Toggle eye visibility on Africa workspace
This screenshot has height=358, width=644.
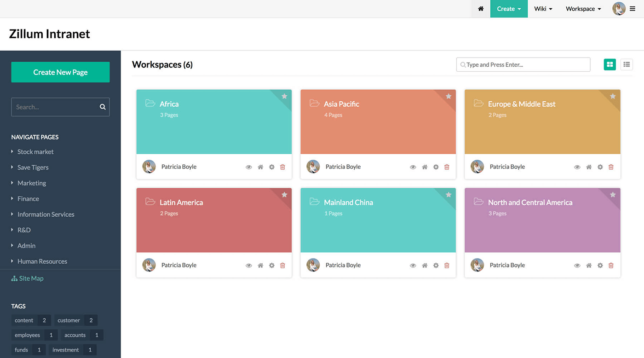click(x=249, y=167)
